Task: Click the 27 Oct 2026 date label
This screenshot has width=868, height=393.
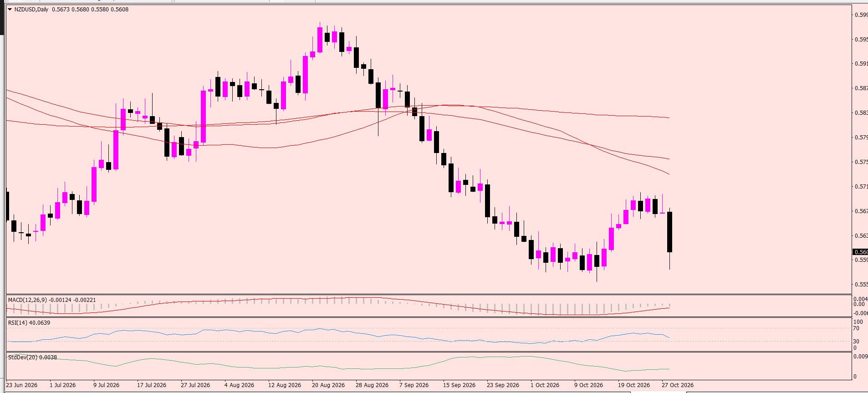Action: (x=678, y=385)
